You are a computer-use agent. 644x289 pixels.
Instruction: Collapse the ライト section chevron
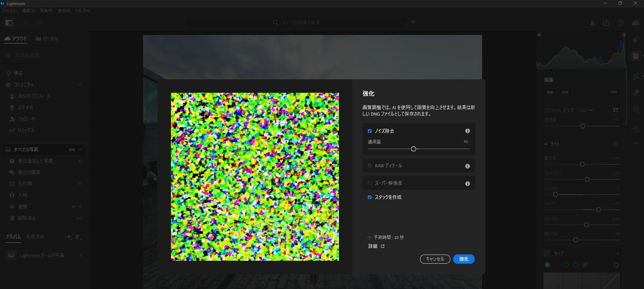546,144
